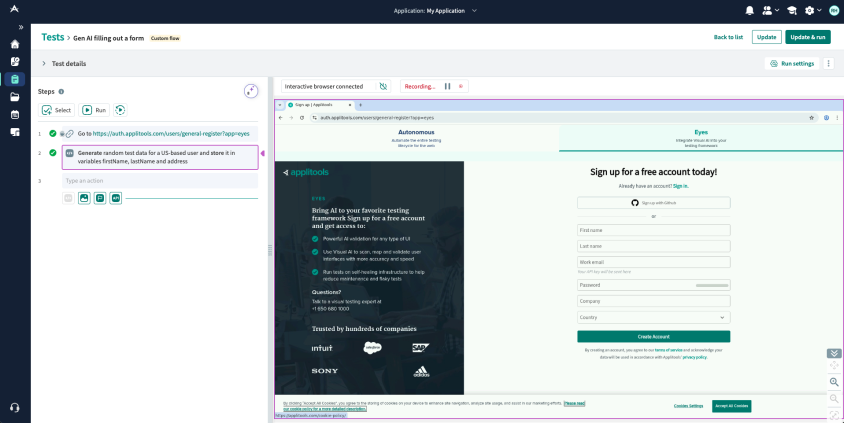Open the Application: My Application dropdown
Screen dimensions: 844x423
[x=436, y=10]
